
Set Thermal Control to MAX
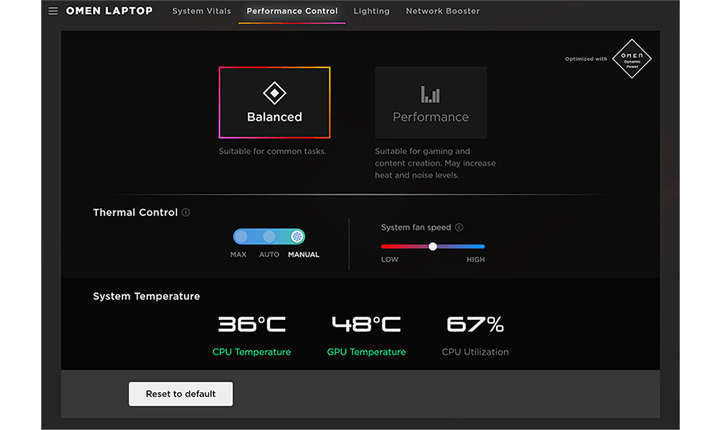click(241, 237)
